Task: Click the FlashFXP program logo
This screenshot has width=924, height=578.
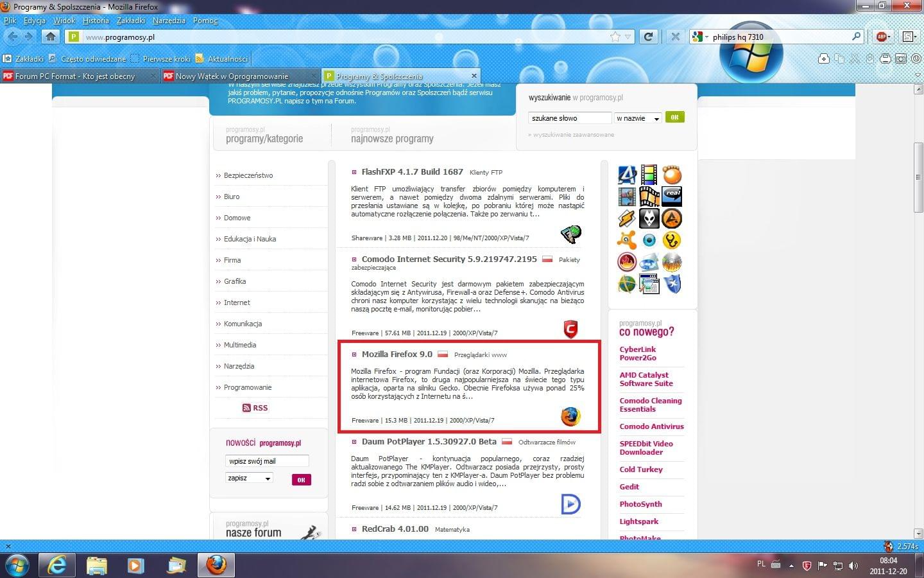Action: pos(570,234)
